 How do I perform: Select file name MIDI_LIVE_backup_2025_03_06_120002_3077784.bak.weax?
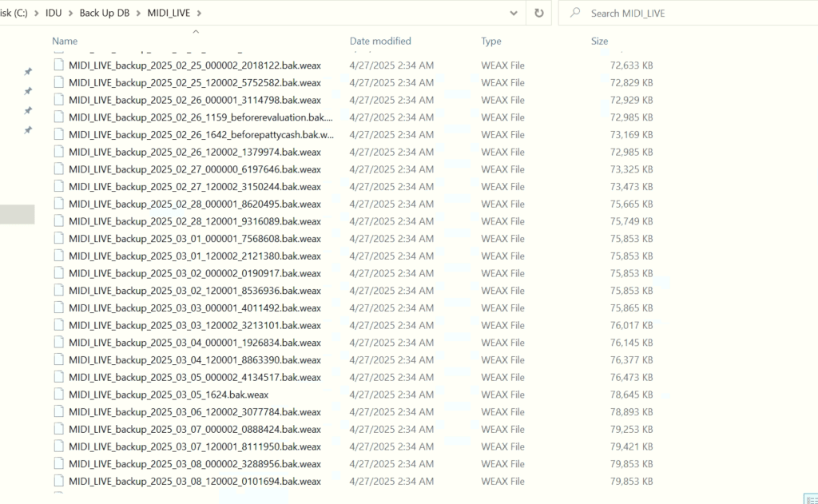(195, 411)
